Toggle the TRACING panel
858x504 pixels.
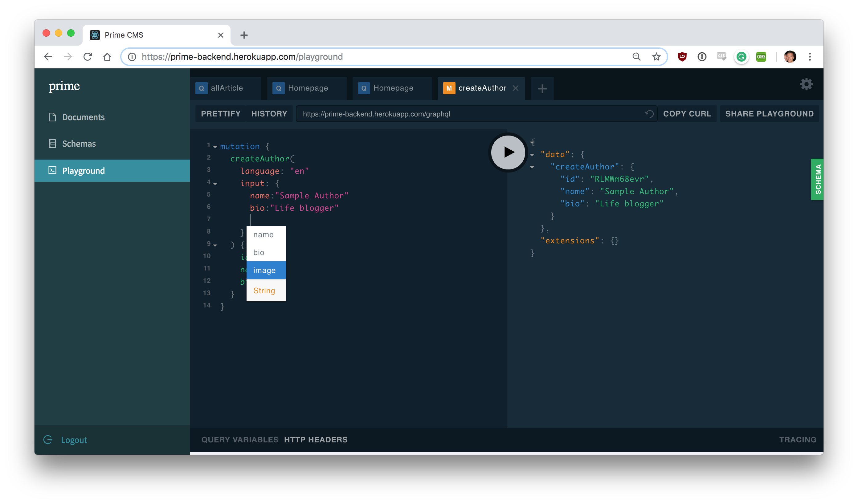(x=797, y=439)
